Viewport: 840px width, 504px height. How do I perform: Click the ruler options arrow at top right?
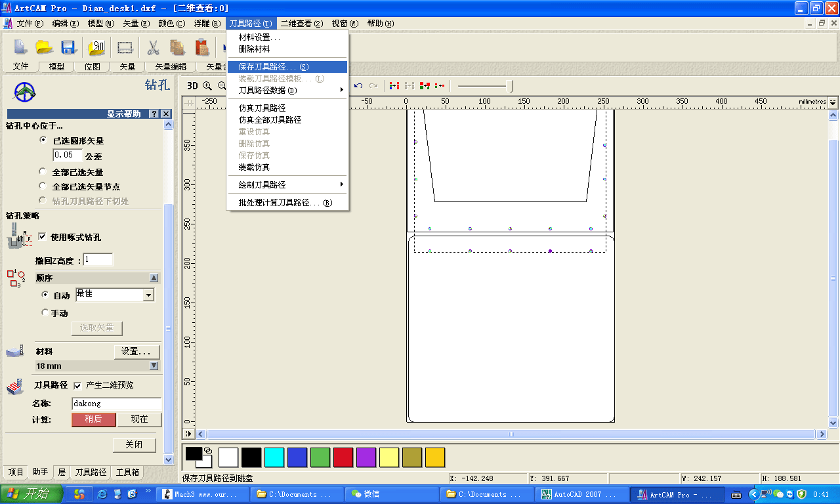click(x=833, y=102)
